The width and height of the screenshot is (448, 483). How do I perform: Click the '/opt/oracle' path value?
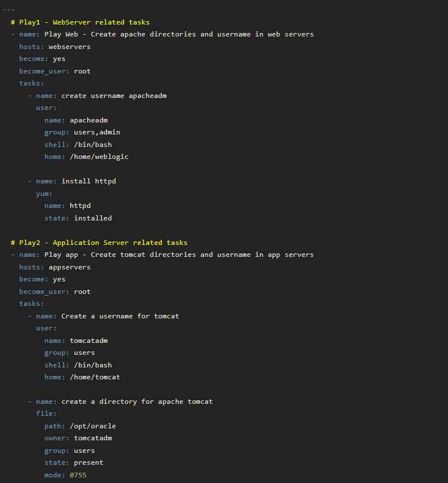93,426
